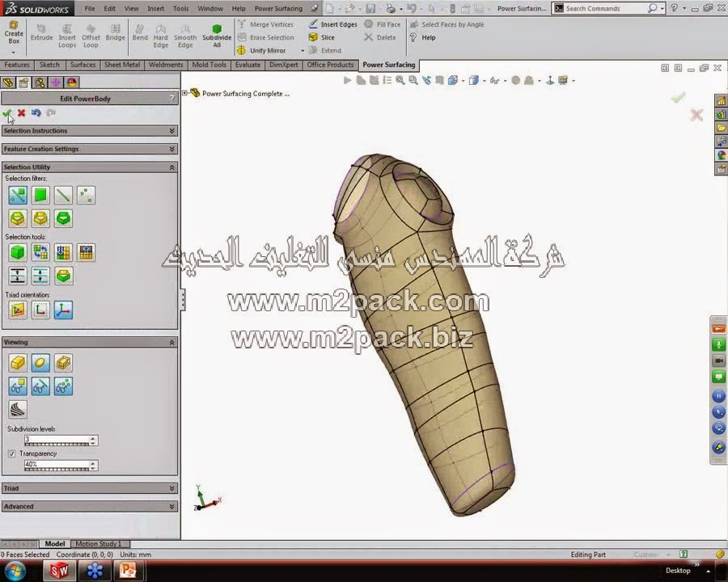This screenshot has width=728, height=582.
Task: Expand Power Surfacing Complete tree node
Action: click(184, 93)
